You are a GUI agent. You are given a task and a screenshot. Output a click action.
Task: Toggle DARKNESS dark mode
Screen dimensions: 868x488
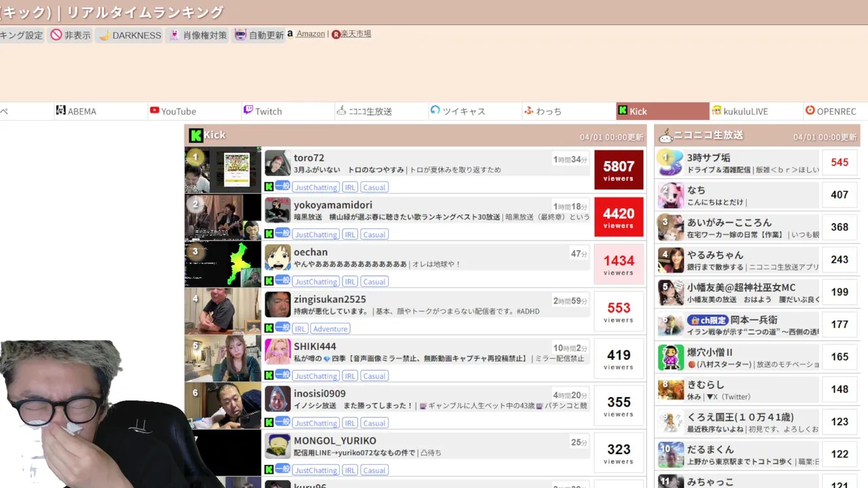(x=129, y=35)
